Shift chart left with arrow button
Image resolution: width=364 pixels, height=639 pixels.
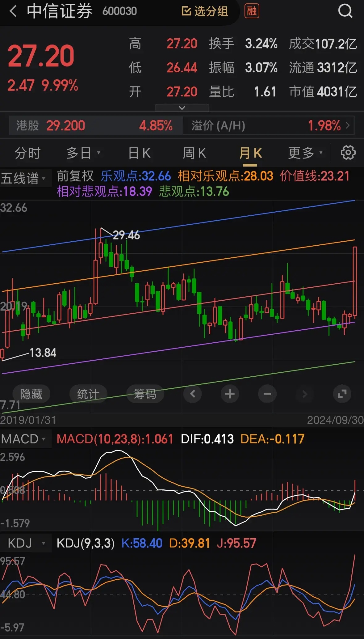click(192, 394)
